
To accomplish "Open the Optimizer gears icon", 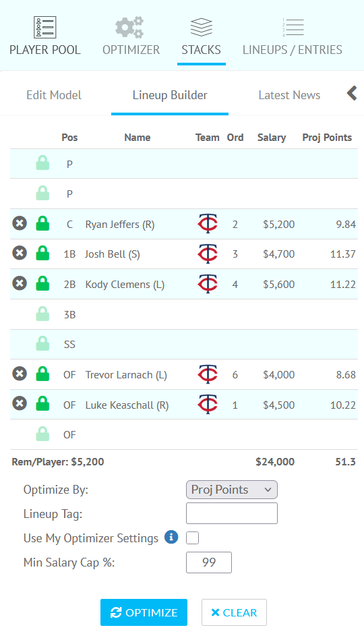I will (x=129, y=27).
